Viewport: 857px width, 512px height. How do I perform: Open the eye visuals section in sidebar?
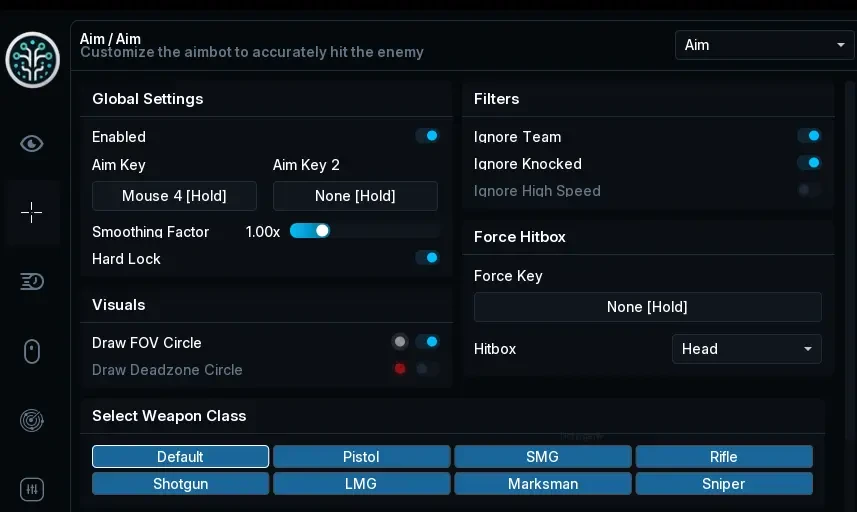pos(32,144)
